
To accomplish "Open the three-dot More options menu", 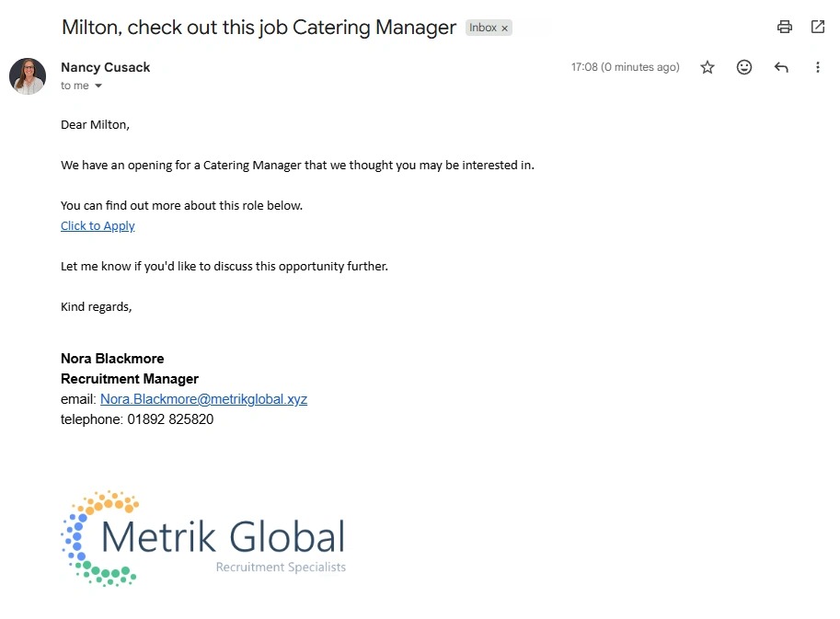I will point(817,67).
